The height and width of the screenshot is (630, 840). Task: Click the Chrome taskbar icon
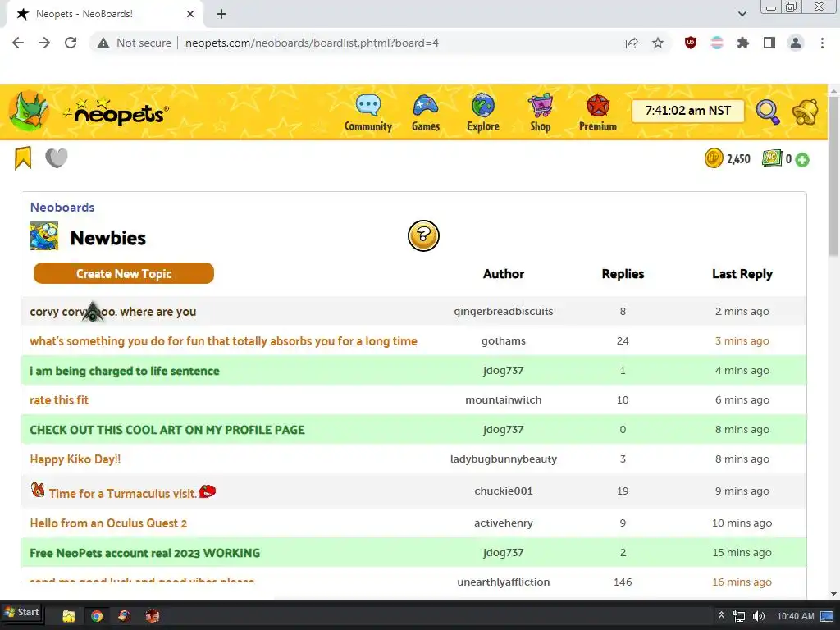pos(97,616)
